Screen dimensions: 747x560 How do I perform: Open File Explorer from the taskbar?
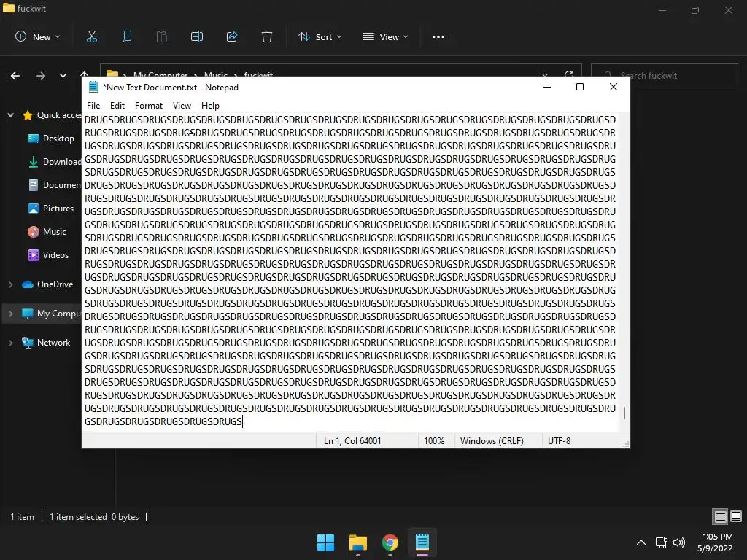(357, 542)
